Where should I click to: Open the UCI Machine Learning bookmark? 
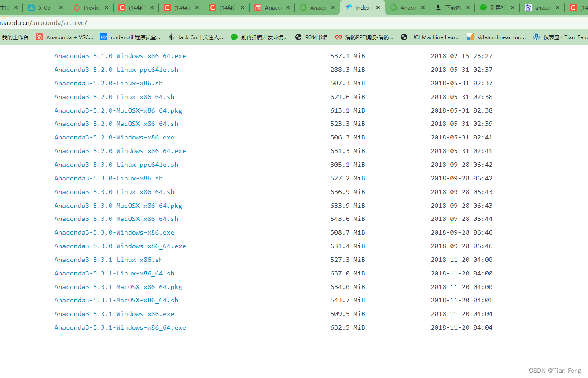pos(430,37)
